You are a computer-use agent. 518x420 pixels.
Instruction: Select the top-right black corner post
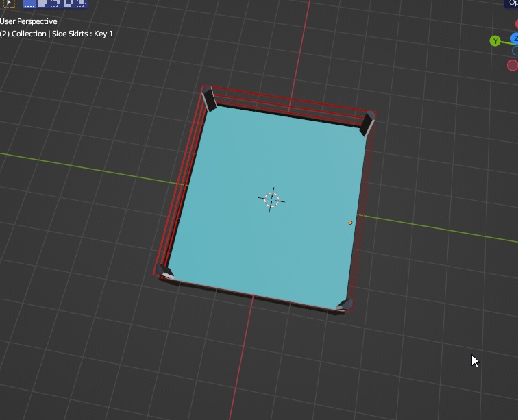pos(368,123)
